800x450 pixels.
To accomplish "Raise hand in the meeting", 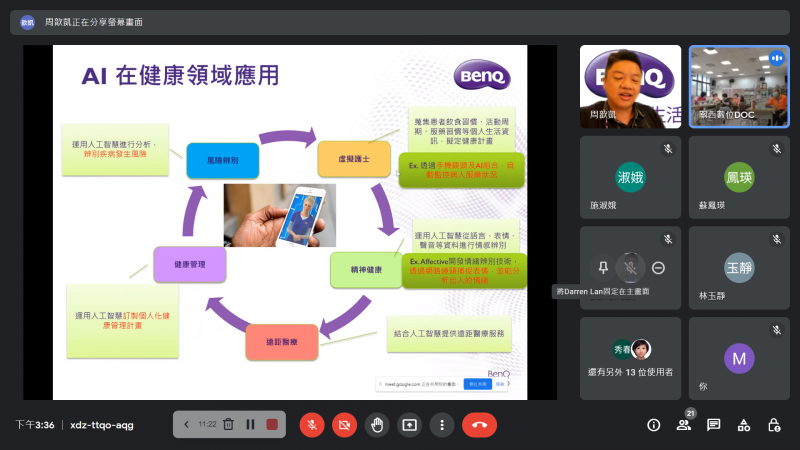I will pyautogui.click(x=377, y=424).
